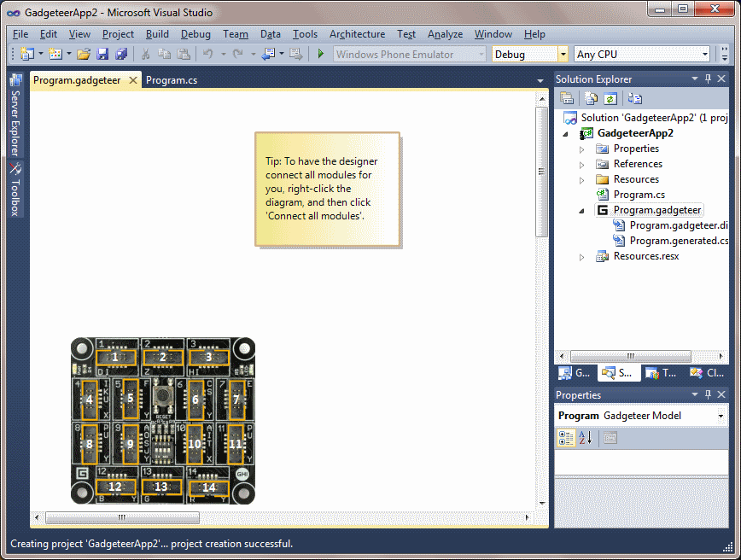The width and height of the screenshot is (741, 560).
Task: Pin the Solution Explorer panel
Action: pyautogui.click(x=708, y=79)
